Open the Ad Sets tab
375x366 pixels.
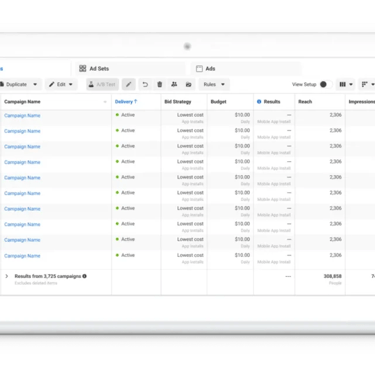click(x=130, y=69)
